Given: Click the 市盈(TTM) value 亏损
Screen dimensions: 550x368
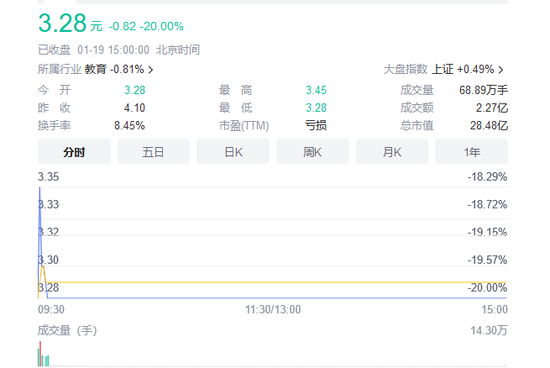Looking at the screenshot, I should pos(316,125).
